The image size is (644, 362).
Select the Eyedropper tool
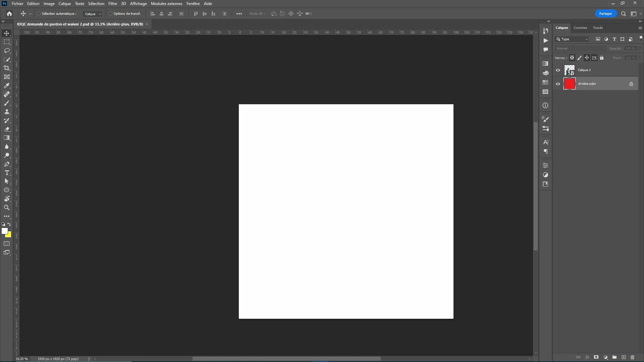pyautogui.click(x=7, y=85)
